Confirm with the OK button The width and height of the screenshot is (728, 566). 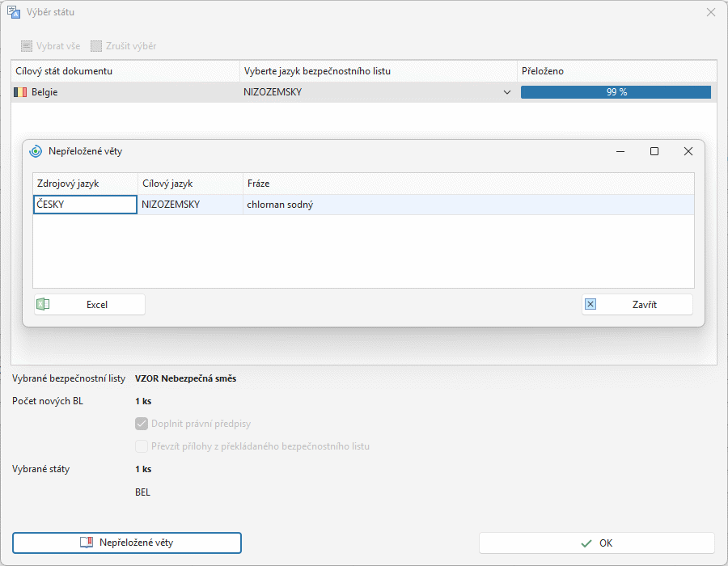[x=597, y=543]
